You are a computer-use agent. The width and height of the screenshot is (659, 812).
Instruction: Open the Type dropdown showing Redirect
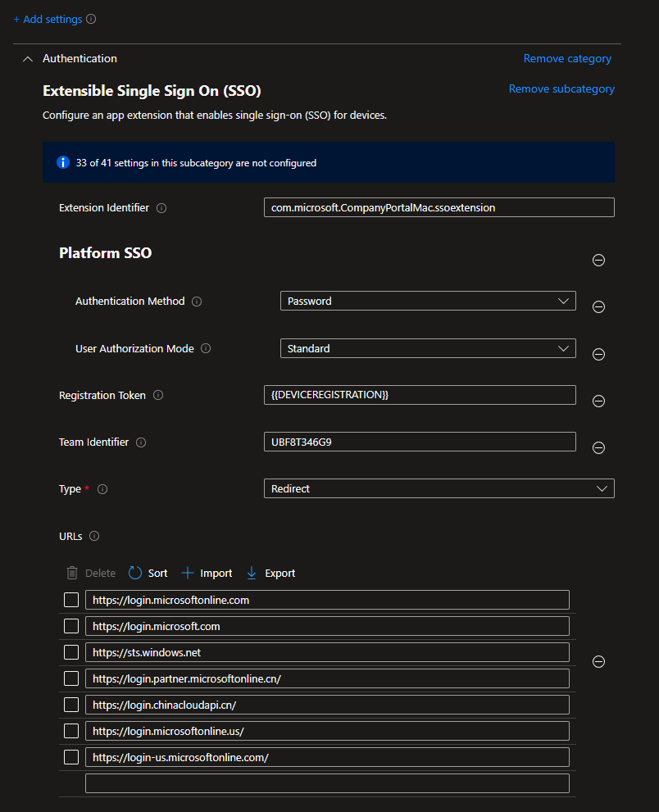point(439,489)
